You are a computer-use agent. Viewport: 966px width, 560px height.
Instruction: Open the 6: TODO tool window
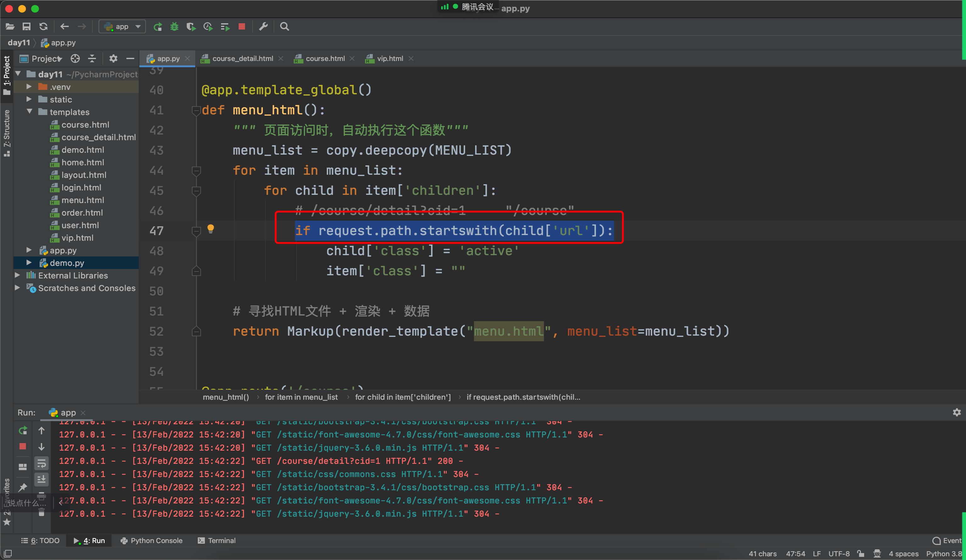point(40,541)
